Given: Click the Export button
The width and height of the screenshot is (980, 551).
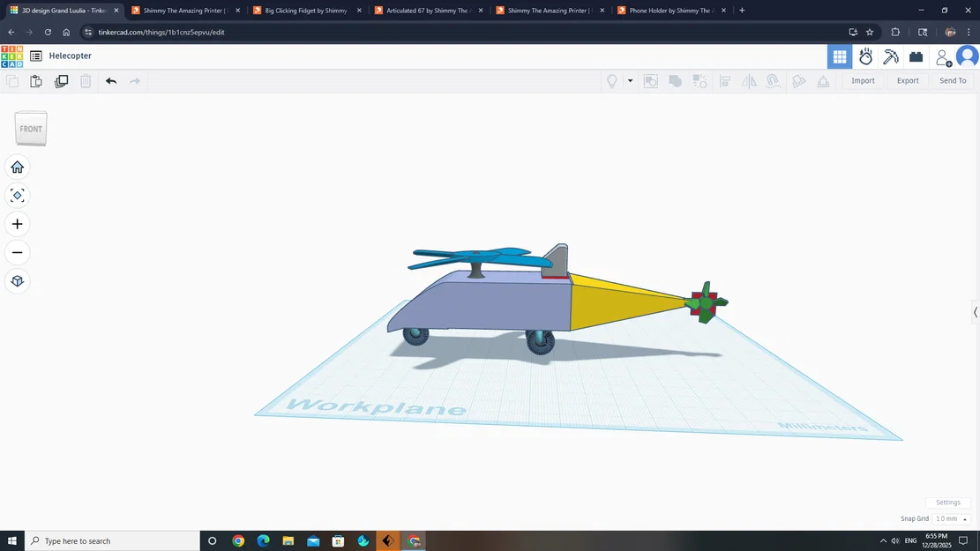Looking at the screenshot, I should (908, 80).
